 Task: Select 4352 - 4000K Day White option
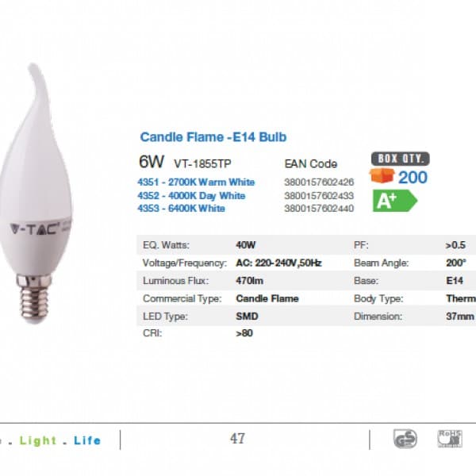tap(191, 196)
